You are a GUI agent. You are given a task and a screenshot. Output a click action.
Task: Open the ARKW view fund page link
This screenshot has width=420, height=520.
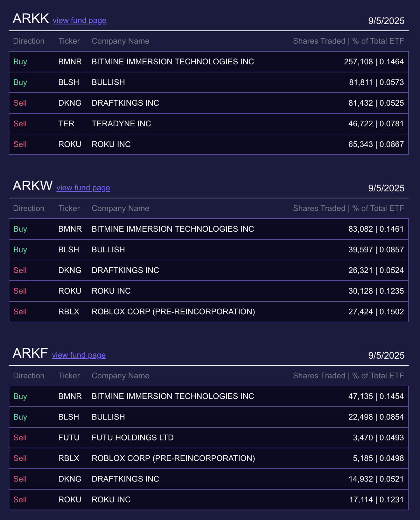[x=83, y=188]
